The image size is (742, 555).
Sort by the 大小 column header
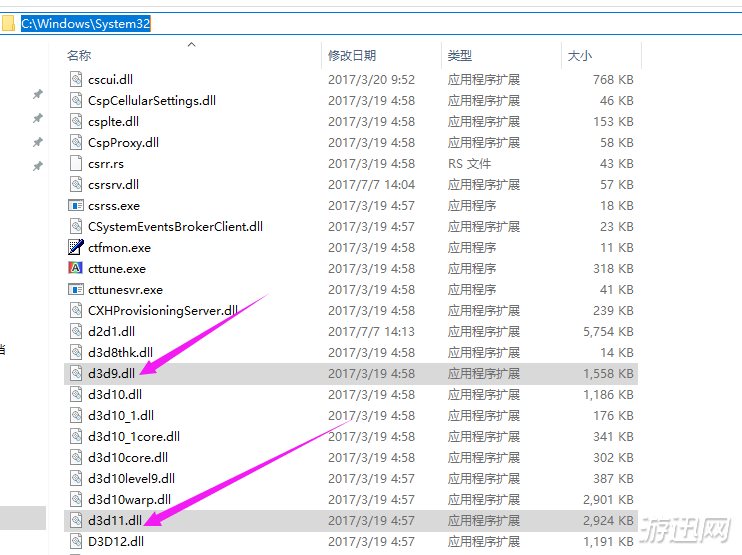tap(580, 56)
